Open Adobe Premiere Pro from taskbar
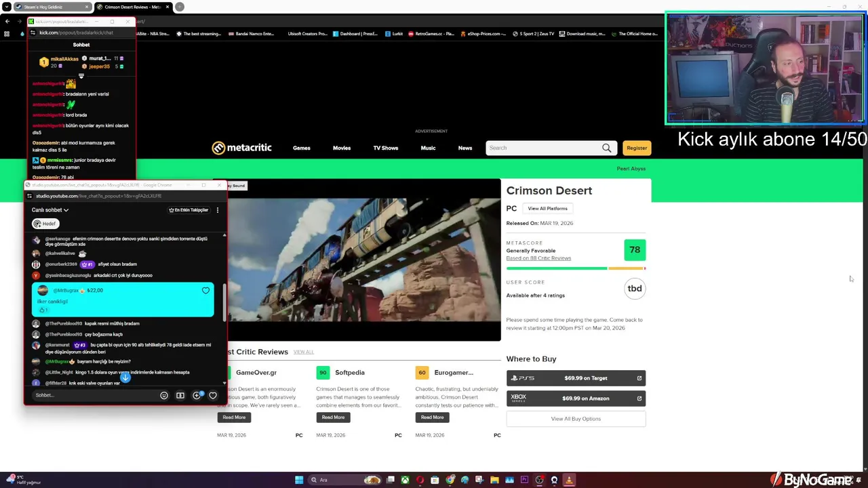The image size is (868, 488). [524, 480]
